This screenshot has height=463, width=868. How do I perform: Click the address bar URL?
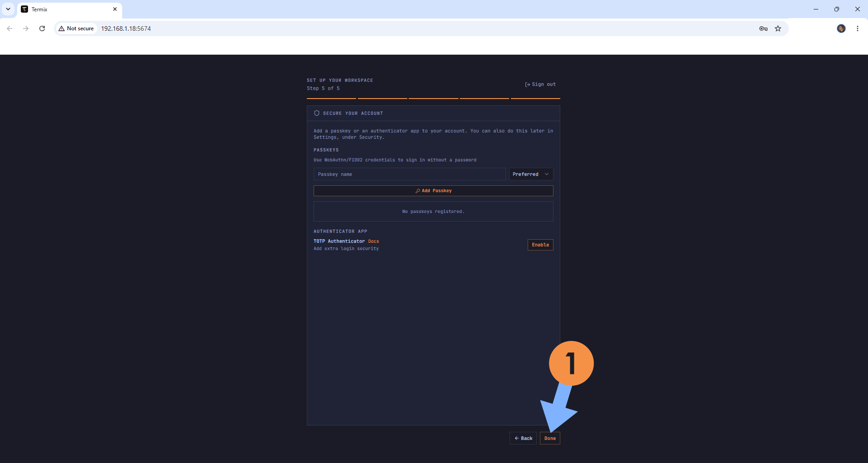click(126, 28)
